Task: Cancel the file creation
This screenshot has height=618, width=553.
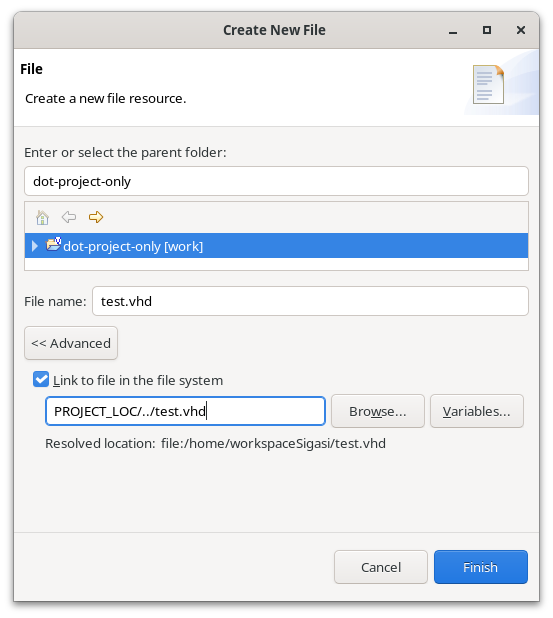Action: [x=381, y=567]
